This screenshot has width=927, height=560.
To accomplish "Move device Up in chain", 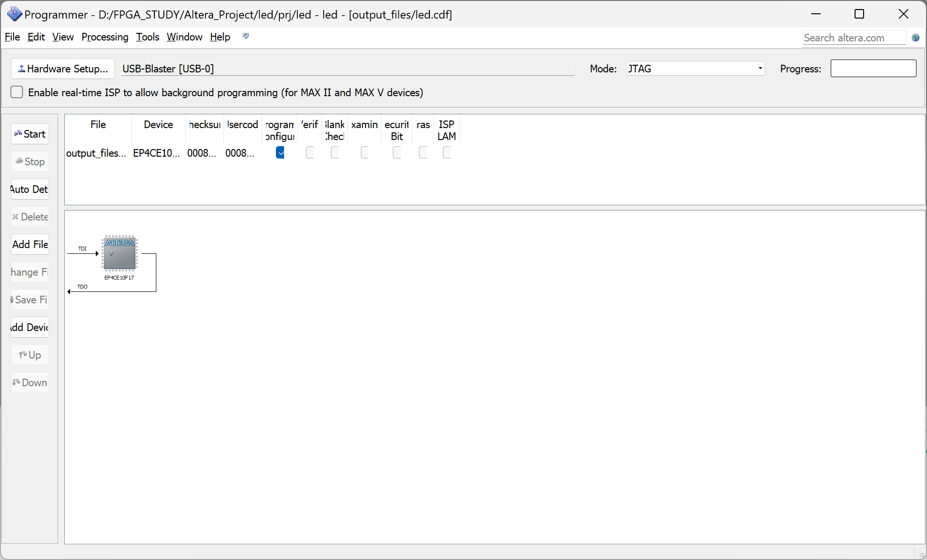I will [x=30, y=355].
